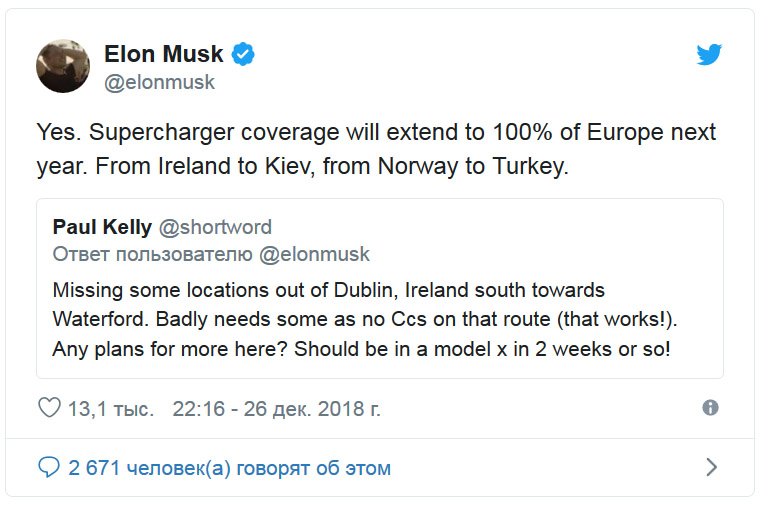763x505 pixels.
Task: Visit the @elonmusk handle under the name
Action: [x=159, y=83]
